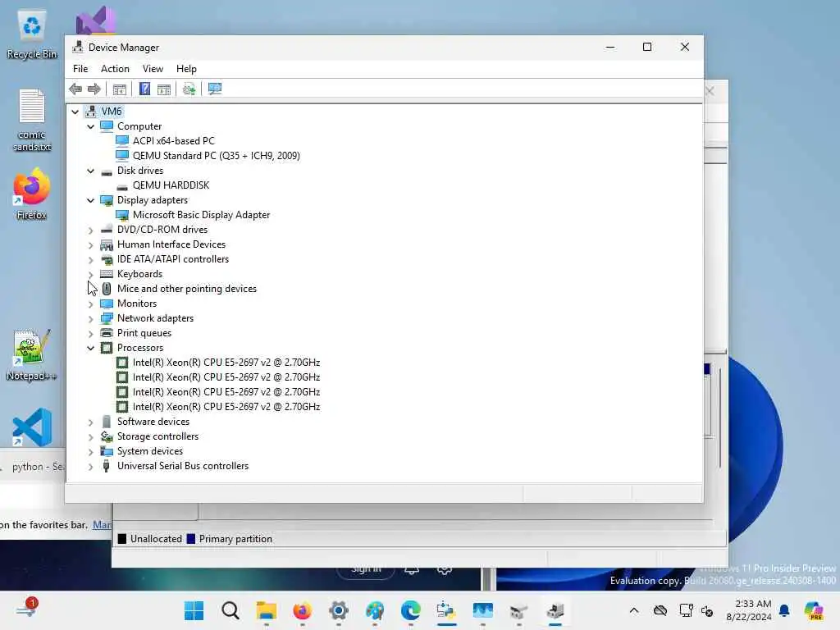
Task: Click Scan for hardware changes monitor icon
Action: pos(215,89)
